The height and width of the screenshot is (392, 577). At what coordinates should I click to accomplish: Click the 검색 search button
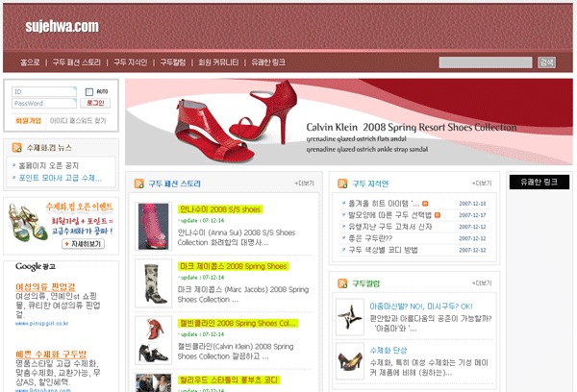546,62
